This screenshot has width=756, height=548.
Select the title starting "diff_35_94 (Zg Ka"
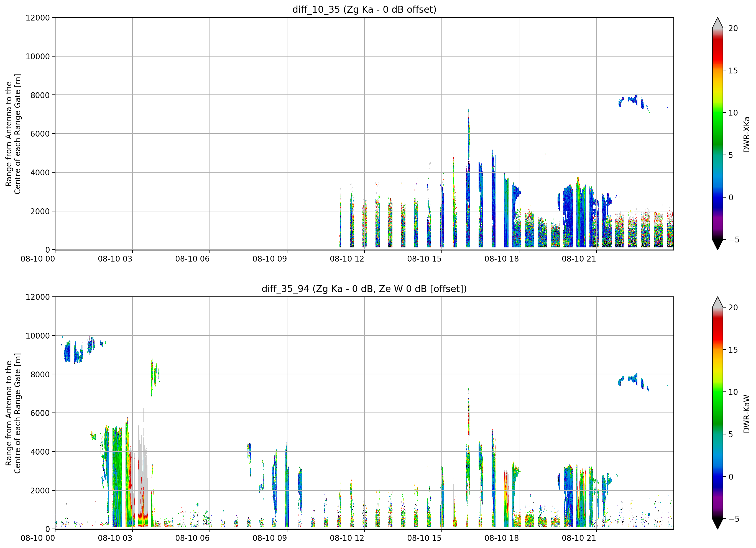[x=364, y=289]
